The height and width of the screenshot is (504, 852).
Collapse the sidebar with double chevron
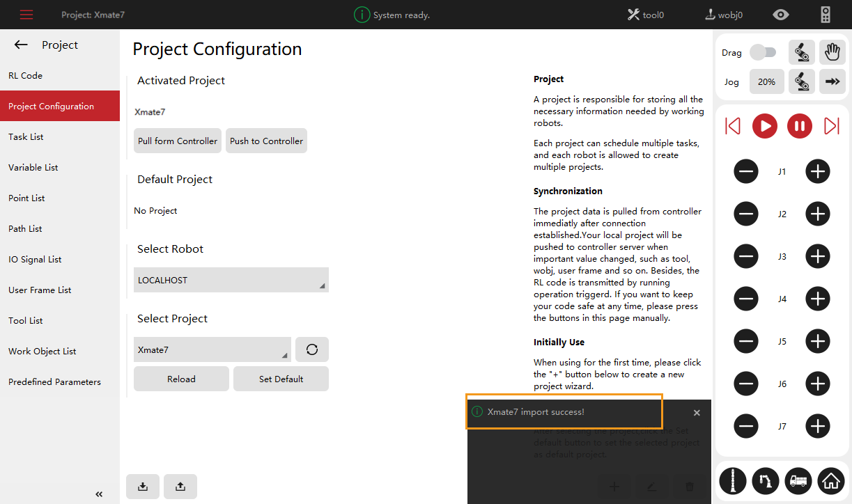click(99, 494)
